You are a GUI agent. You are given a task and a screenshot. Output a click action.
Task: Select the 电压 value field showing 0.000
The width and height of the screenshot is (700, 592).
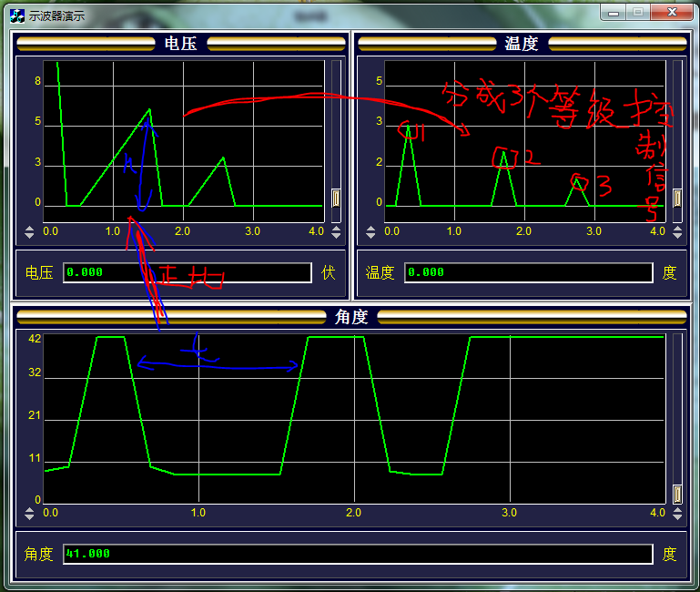[188, 272]
